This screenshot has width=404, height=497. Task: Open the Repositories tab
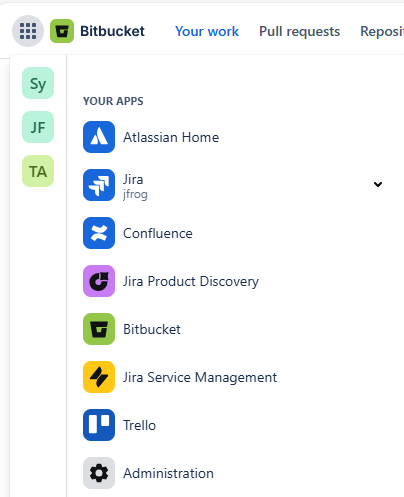pyautogui.click(x=382, y=31)
